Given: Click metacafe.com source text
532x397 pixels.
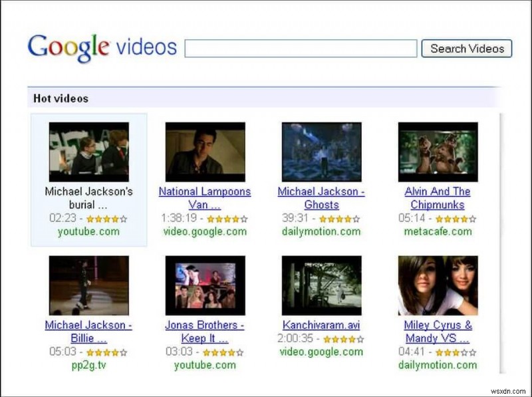Looking at the screenshot, I should (438, 232).
